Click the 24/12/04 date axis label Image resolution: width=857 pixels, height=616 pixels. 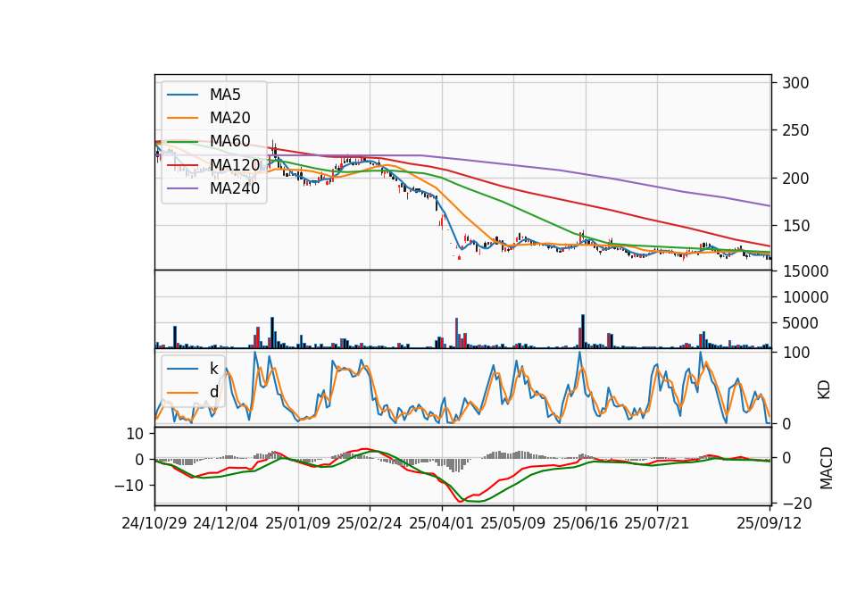[226, 523]
